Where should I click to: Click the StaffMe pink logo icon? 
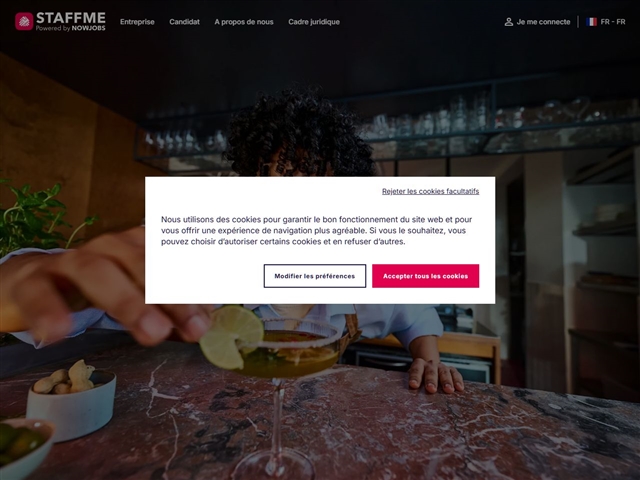(x=24, y=22)
